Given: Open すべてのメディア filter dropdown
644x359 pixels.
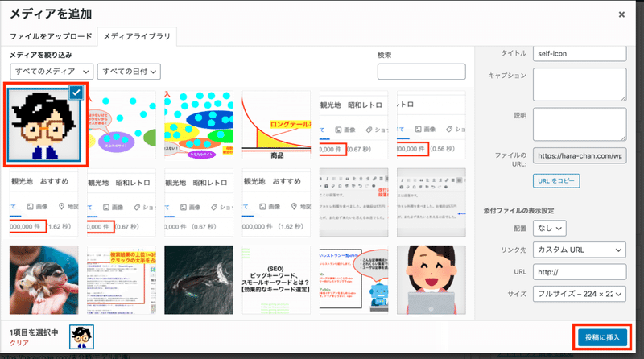Looking at the screenshot, I should coord(52,72).
